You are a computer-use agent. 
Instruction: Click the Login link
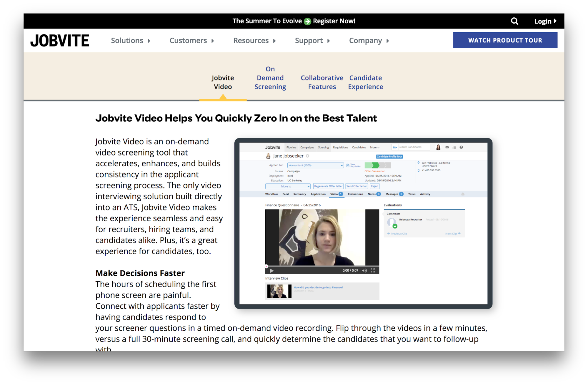[545, 21]
